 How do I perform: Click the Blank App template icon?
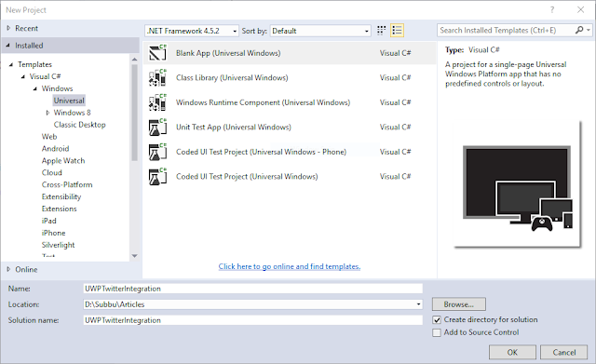pyautogui.click(x=157, y=53)
